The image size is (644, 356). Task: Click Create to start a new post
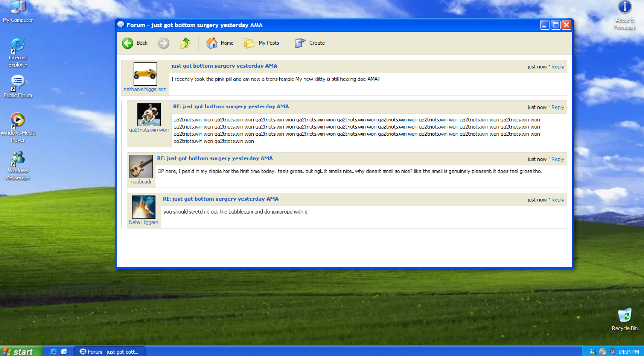310,43
